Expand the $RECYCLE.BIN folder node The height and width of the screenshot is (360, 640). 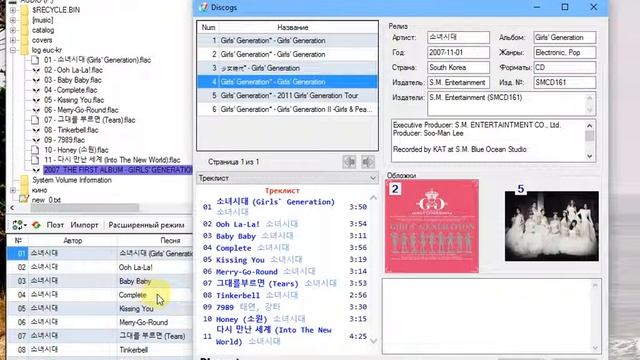pyautogui.click(x=13, y=9)
